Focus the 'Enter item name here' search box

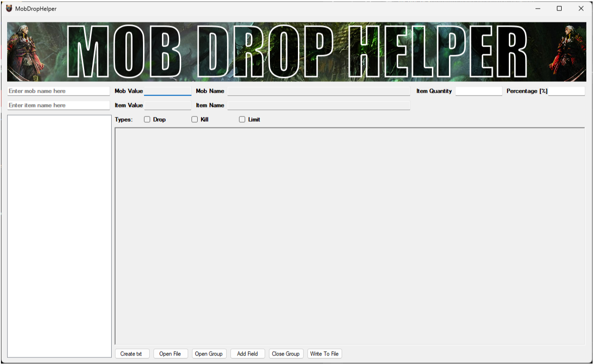(58, 105)
